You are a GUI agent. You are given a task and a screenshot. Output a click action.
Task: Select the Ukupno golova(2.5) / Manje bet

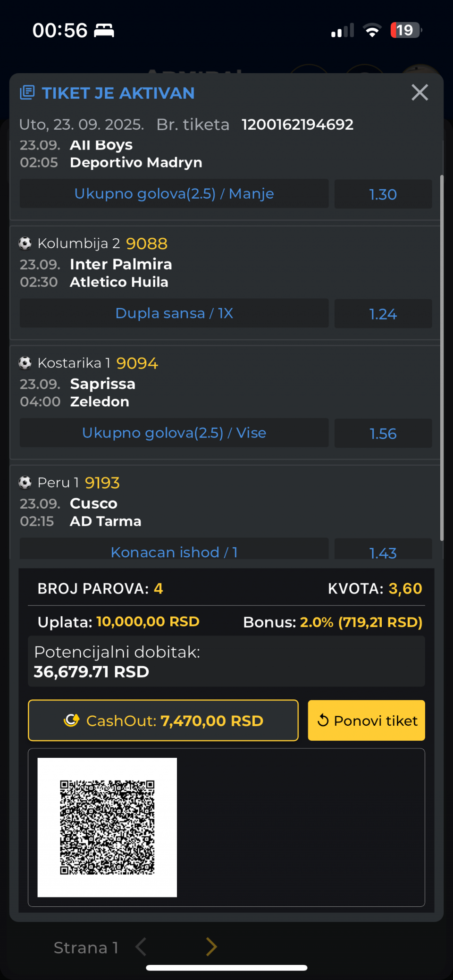point(174,194)
